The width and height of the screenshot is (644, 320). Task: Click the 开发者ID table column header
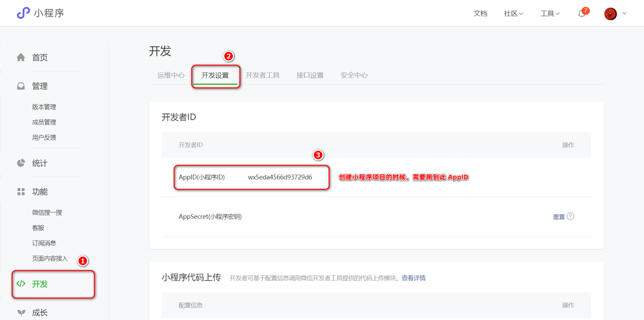191,145
